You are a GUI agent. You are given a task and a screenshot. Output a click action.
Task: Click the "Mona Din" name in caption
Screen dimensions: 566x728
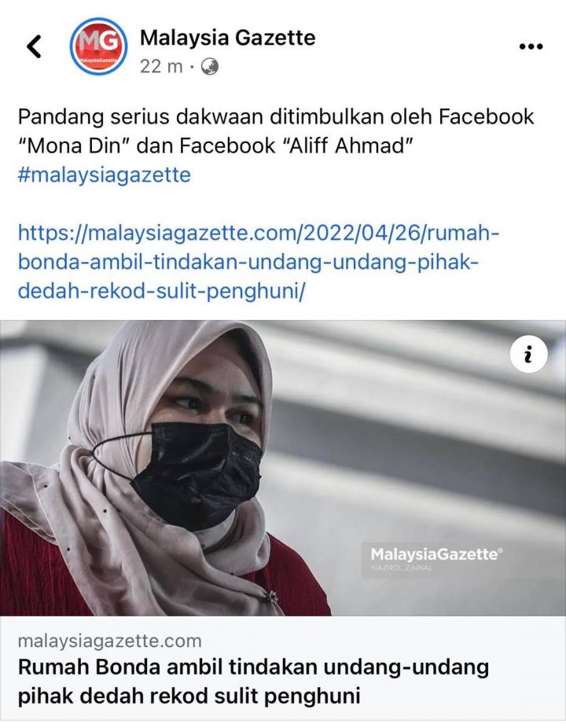tap(75, 145)
